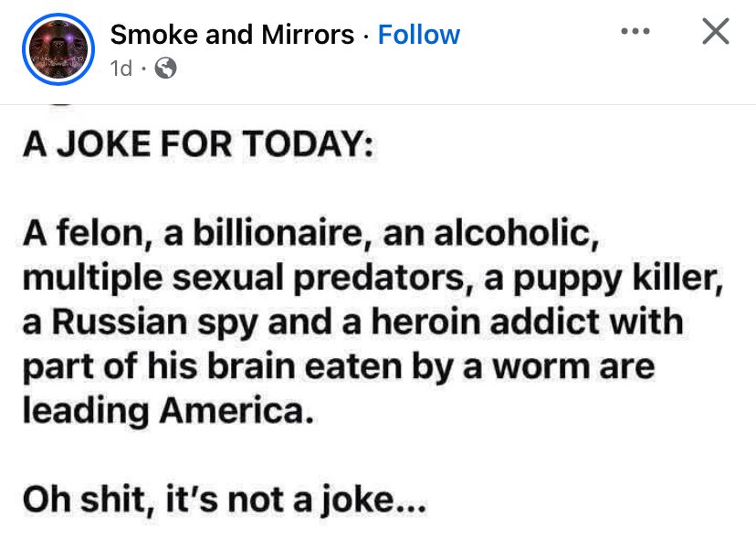Click the 'leading America.' line of text
This screenshot has width=756, height=539.
[x=168, y=411]
